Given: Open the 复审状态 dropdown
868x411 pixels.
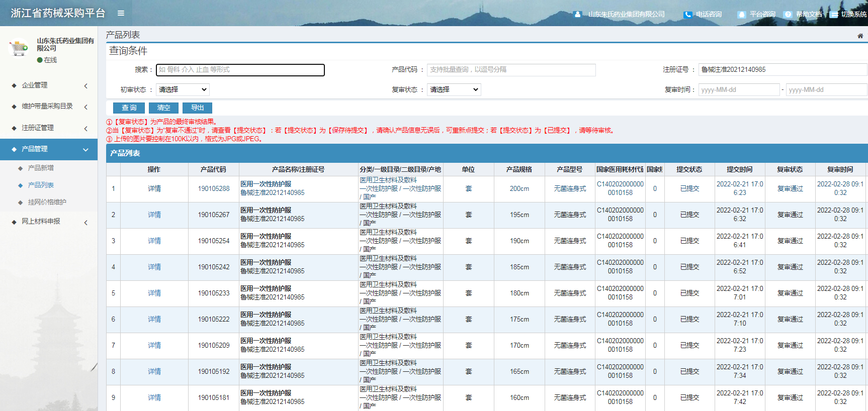Looking at the screenshot, I should coord(454,89).
